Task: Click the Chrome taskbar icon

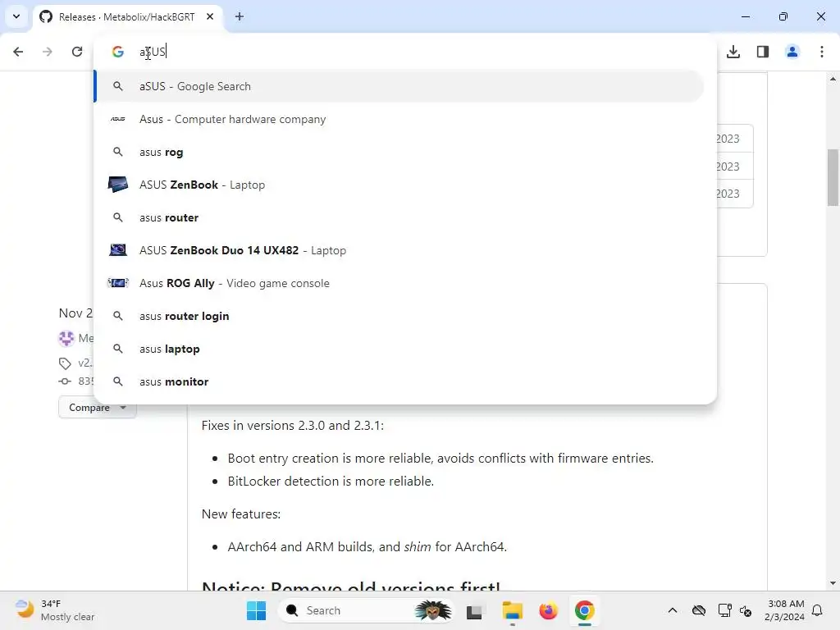Action: coord(584,610)
